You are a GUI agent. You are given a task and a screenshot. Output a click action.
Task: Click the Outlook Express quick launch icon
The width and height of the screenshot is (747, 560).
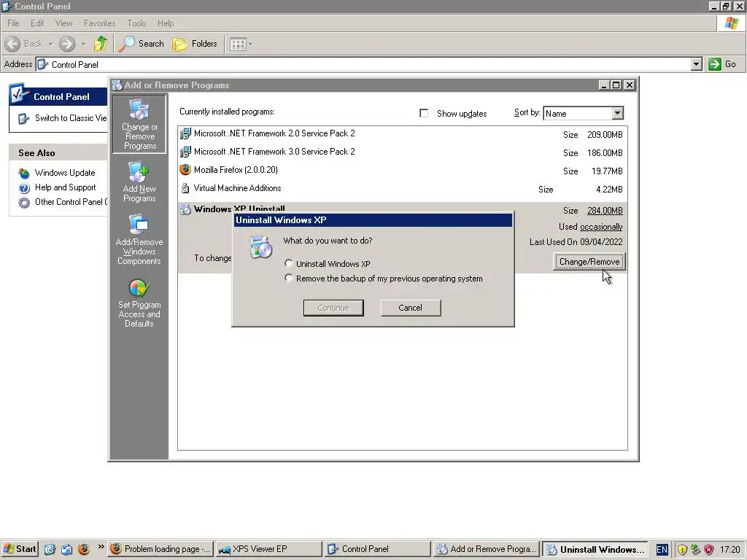click(66, 549)
